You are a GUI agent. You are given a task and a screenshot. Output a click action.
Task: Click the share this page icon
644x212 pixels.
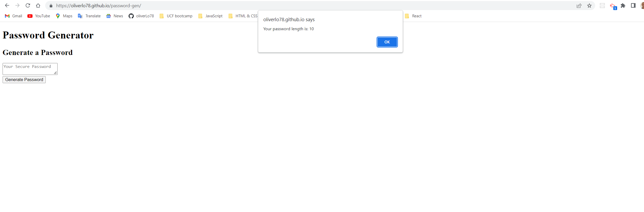[x=579, y=5]
